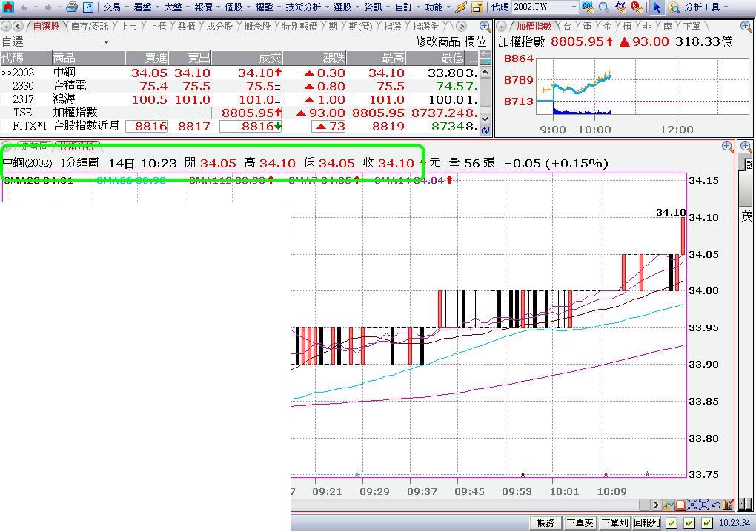
Task: Open the Back button history arrow
Action: (x=35, y=7)
